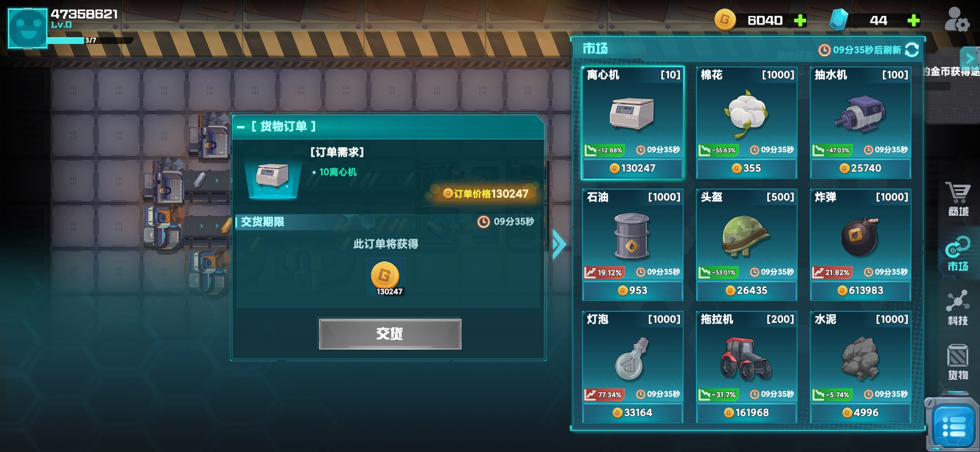980x452 pixels.
Task: Click the green plus beside gold 6040
Action: pyautogui.click(x=800, y=20)
